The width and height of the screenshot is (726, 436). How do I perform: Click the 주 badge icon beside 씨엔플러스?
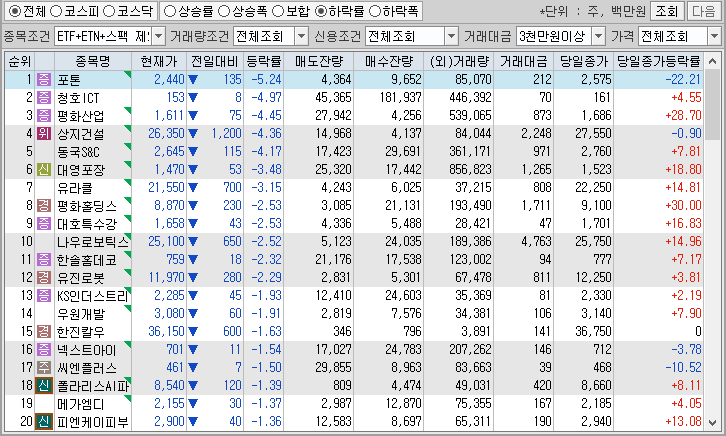click(44, 367)
